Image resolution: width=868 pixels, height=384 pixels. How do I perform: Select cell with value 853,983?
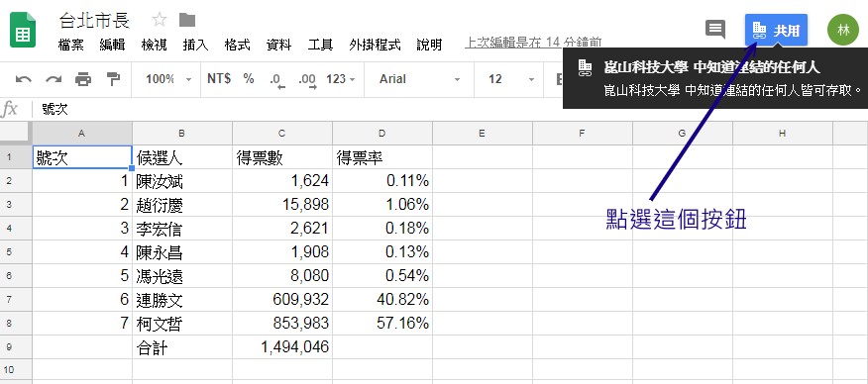click(282, 324)
